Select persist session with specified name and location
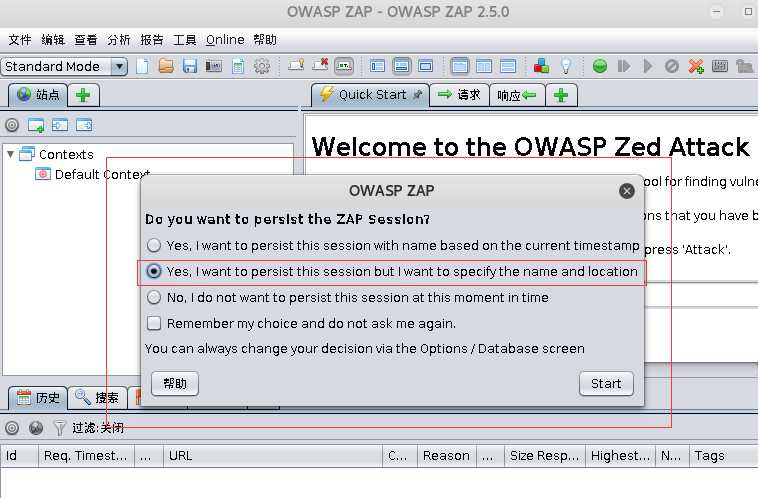This screenshot has width=758, height=498. click(392, 272)
